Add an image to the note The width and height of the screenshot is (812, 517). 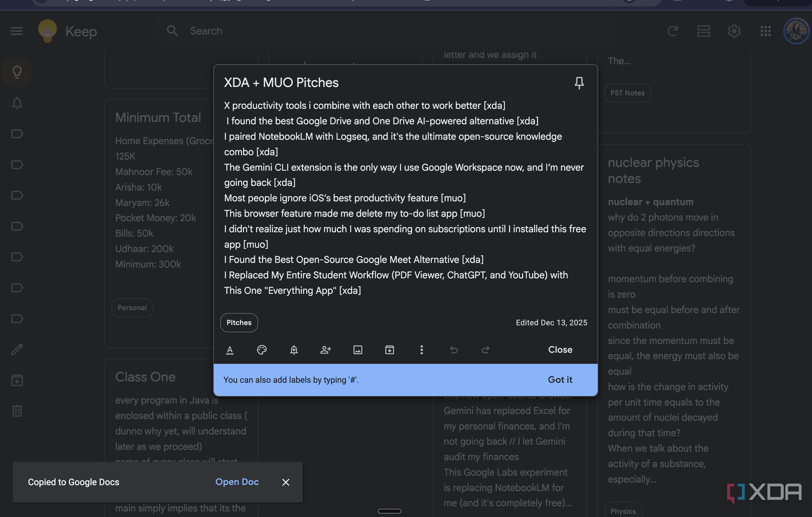(x=358, y=350)
